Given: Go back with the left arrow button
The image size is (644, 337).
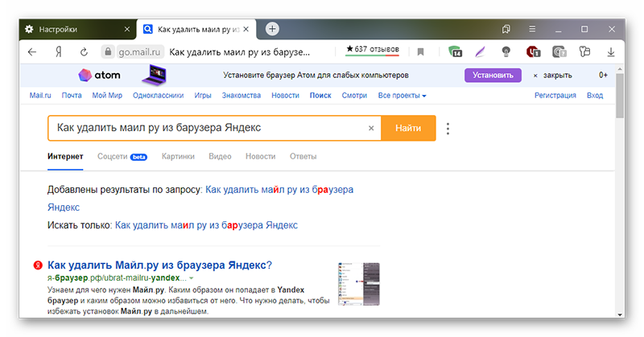Looking at the screenshot, I should (32, 51).
